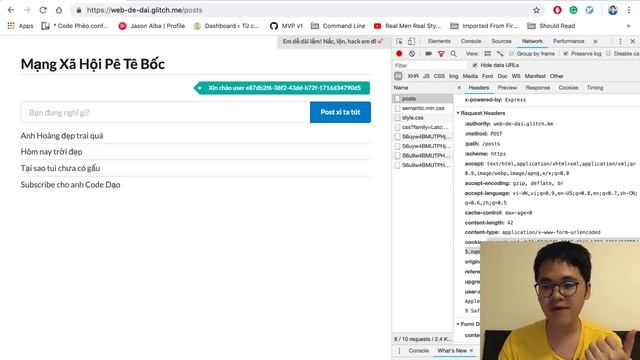640x360 pixels.
Task: Open the Command Line bookmark folder
Action: pos(338,26)
